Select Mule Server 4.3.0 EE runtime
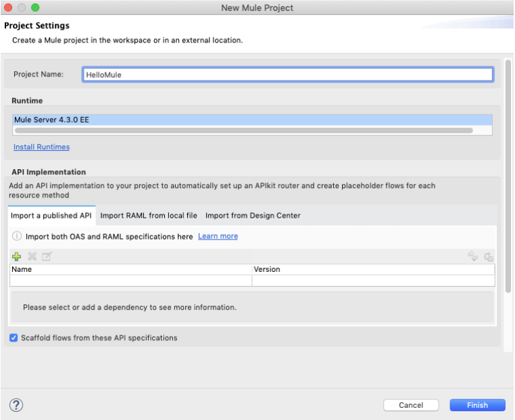The height and width of the screenshot is (420, 515). click(252, 120)
